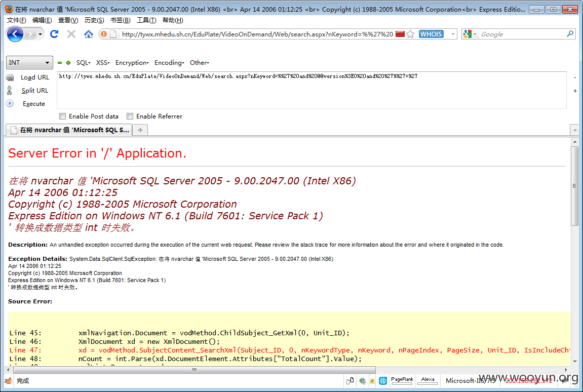Click the main browser address bar URL

(x=257, y=34)
